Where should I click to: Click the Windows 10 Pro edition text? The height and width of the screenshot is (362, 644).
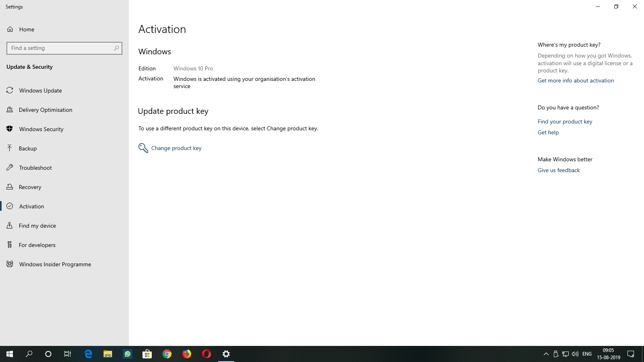(193, 68)
